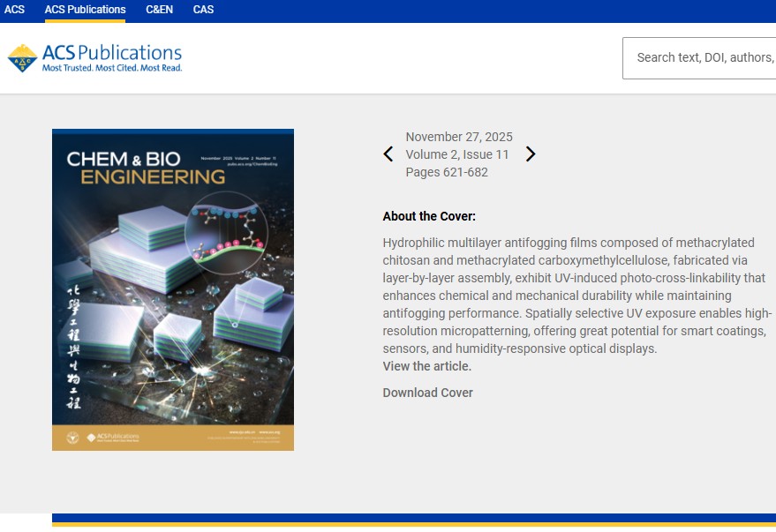This screenshot has width=776, height=532.
Task: Open the ACS link in top bar
Action: coord(14,10)
